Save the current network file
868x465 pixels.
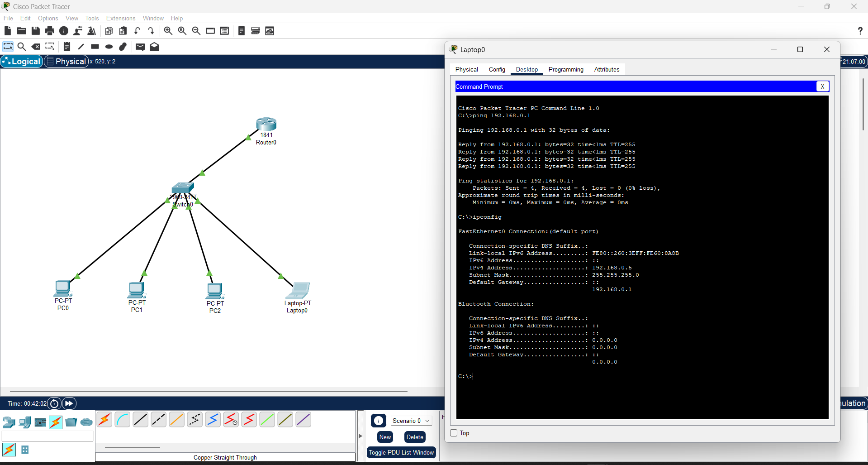(x=36, y=31)
